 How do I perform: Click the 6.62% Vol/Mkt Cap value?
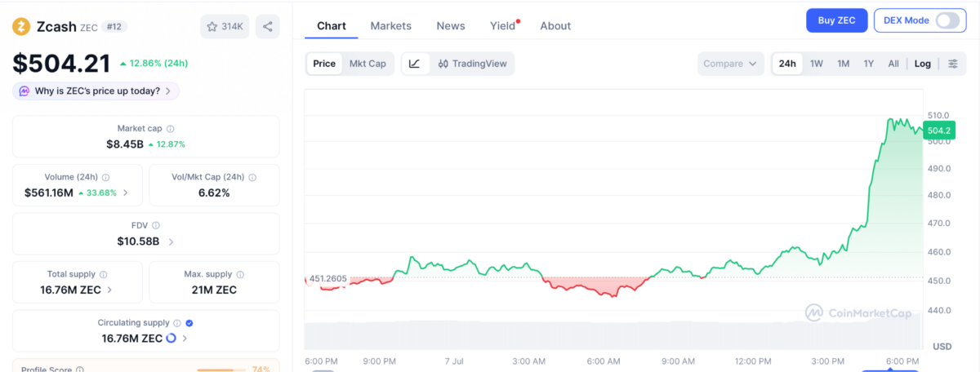[x=214, y=193]
